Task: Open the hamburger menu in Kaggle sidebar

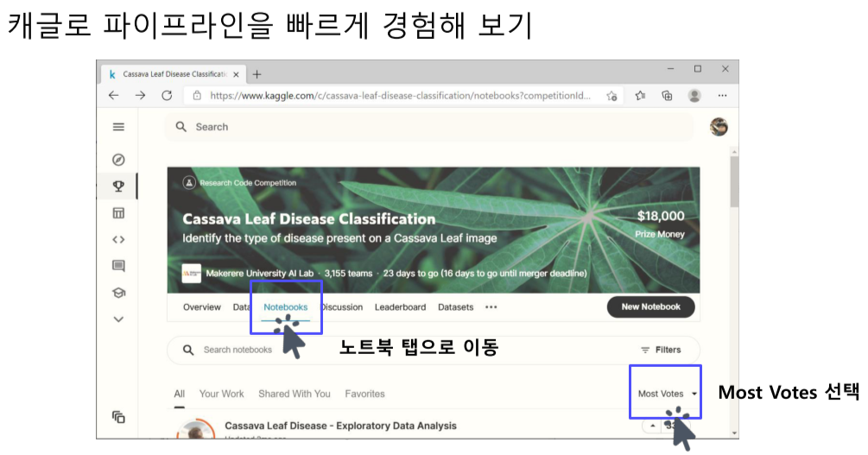Action: (x=118, y=127)
